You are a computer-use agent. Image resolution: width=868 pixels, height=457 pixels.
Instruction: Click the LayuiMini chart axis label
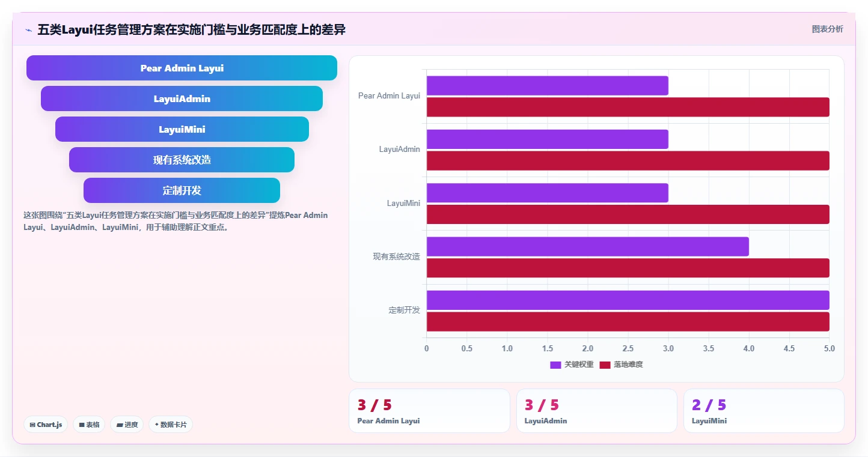point(403,203)
